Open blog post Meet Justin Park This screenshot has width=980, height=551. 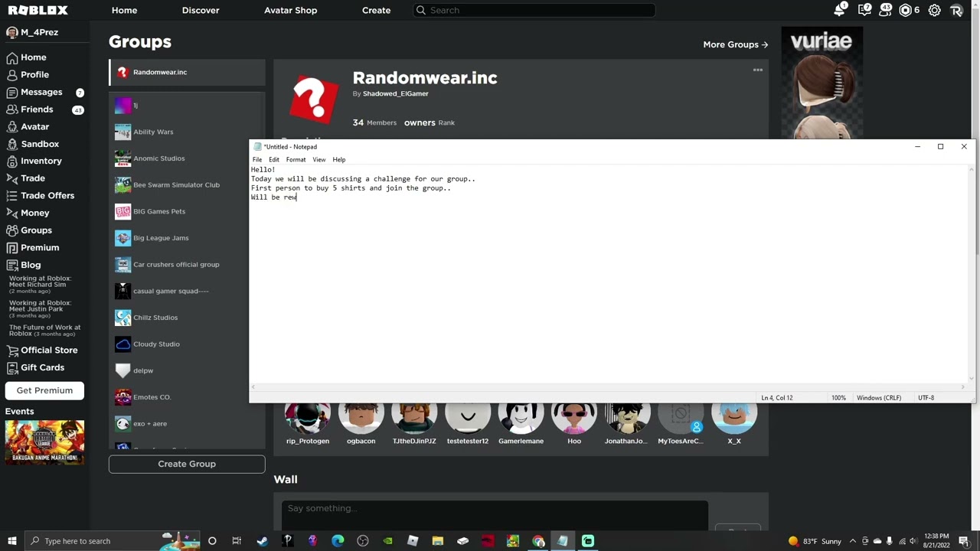(x=40, y=309)
